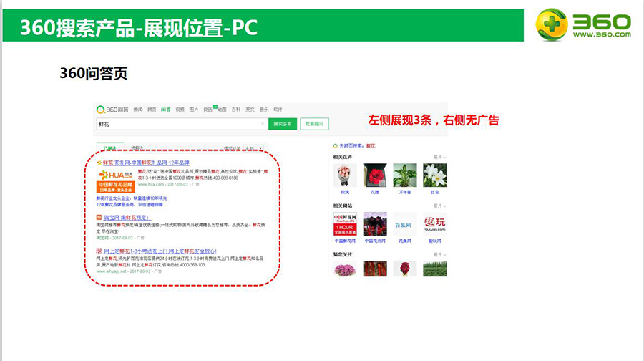This screenshot has width=644, height=361.
Task: Clear the search box with the X icon
Action: click(x=262, y=124)
